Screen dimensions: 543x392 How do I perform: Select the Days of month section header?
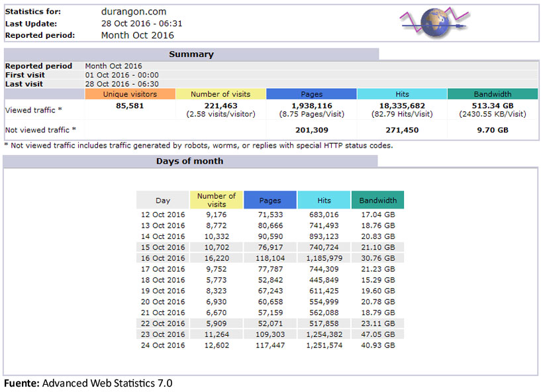[189, 161]
